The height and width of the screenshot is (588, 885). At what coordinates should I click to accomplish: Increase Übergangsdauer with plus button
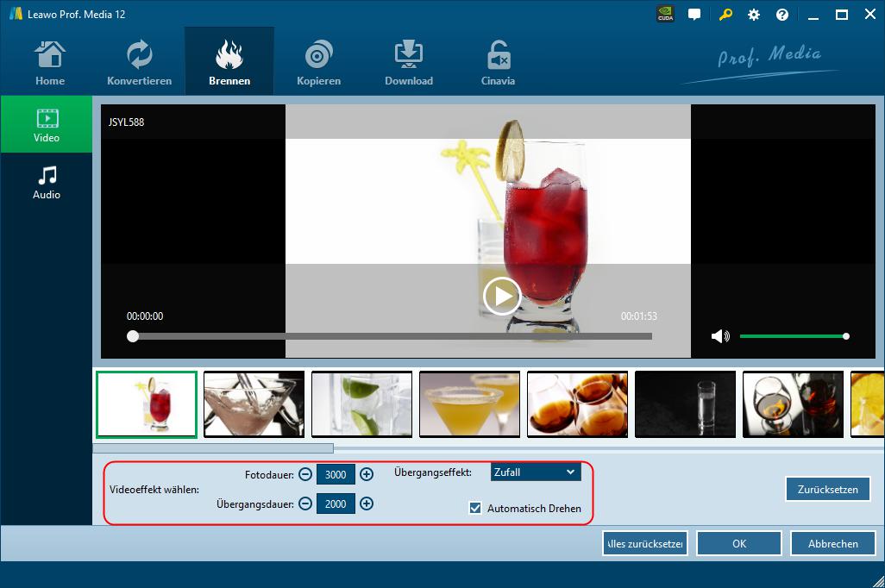click(367, 504)
